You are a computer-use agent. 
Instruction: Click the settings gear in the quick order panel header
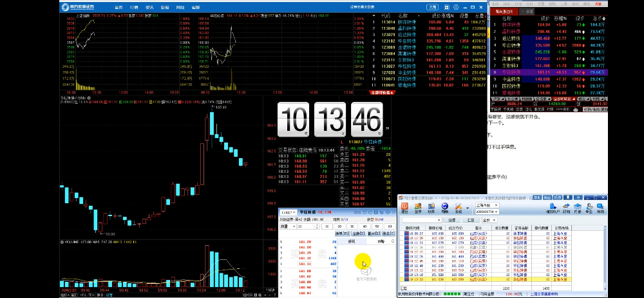click(x=388, y=212)
